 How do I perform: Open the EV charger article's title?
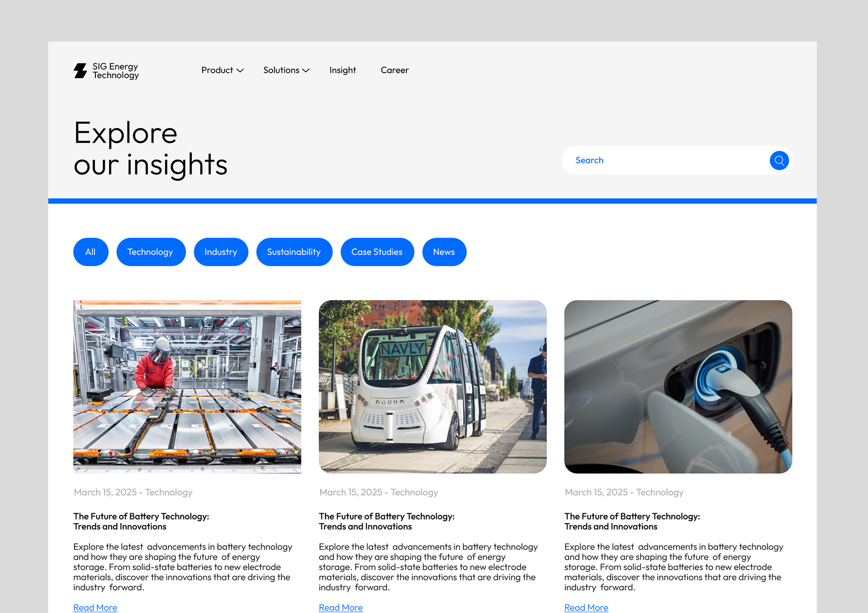[632, 521]
